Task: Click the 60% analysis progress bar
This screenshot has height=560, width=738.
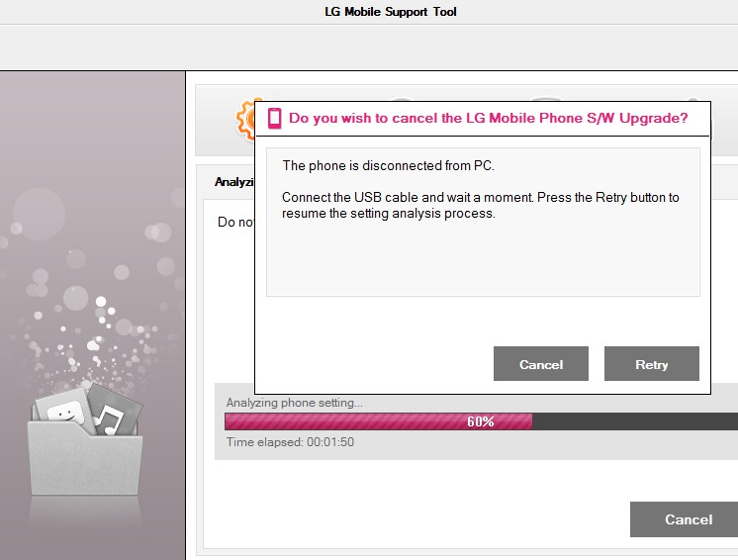Action: point(481,421)
